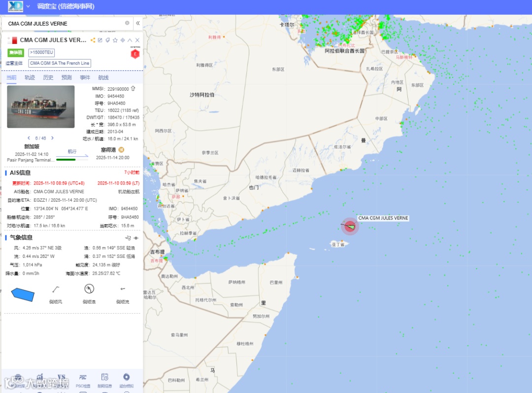Click the red hexagon E rating badge
Viewport: 532px width, 393px height.
pyautogui.click(x=135, y=54)
